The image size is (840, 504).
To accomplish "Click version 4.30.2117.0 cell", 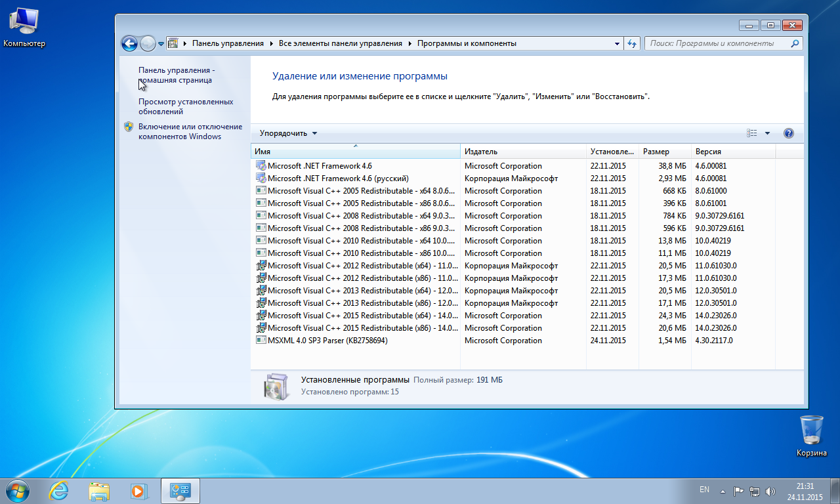I will point(714,341).
